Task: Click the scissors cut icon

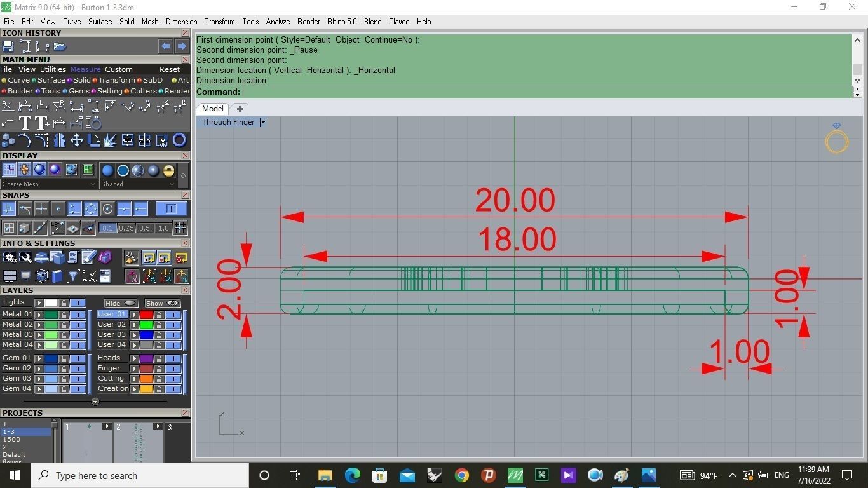Action: click(162, 140)
